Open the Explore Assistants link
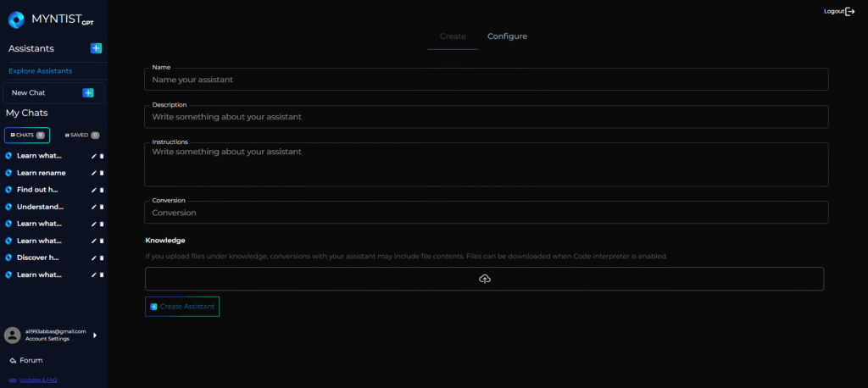 pyautogui.click(x=40, y=71)
